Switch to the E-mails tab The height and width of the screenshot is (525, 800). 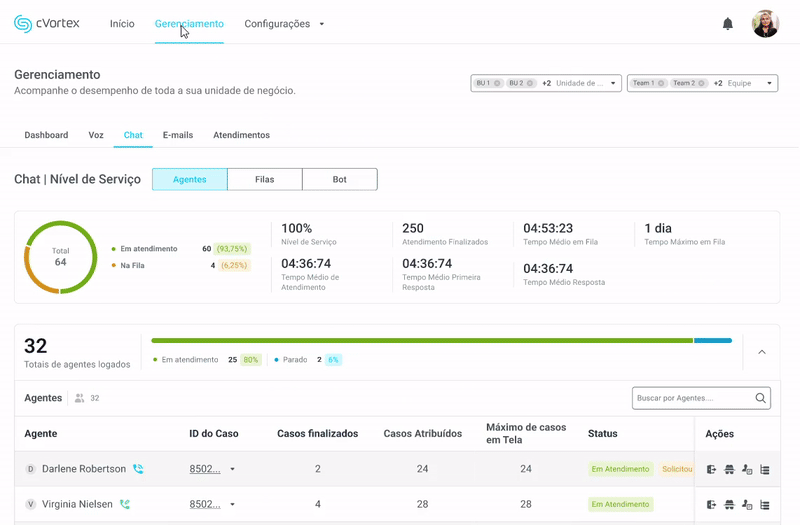tap(178, 135)
